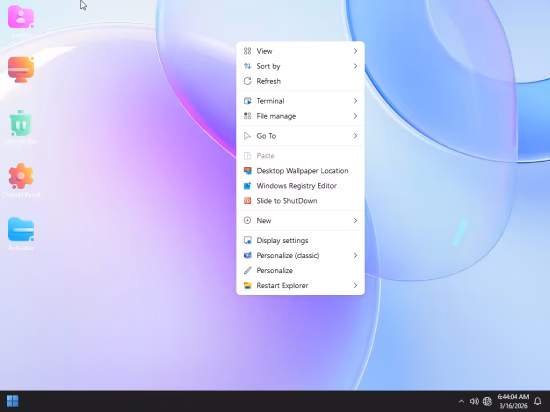Open the orange This PC monitor icon
The image size is (550, 412).
click(21, 69)
